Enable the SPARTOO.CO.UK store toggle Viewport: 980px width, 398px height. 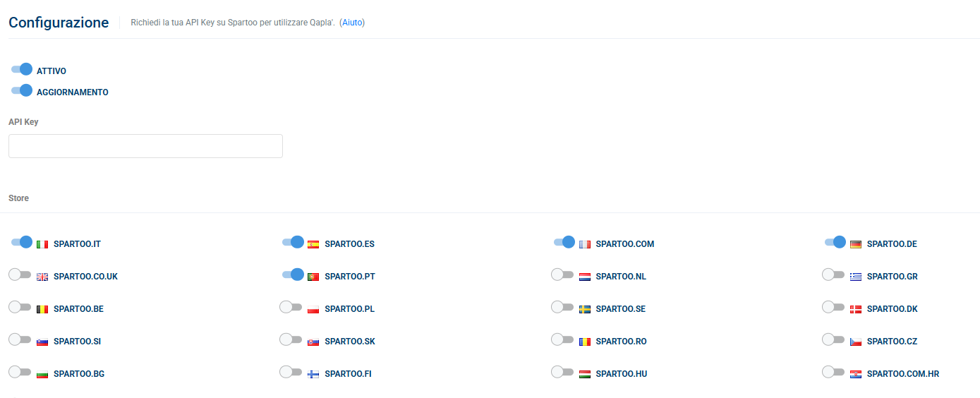(20, 275)
